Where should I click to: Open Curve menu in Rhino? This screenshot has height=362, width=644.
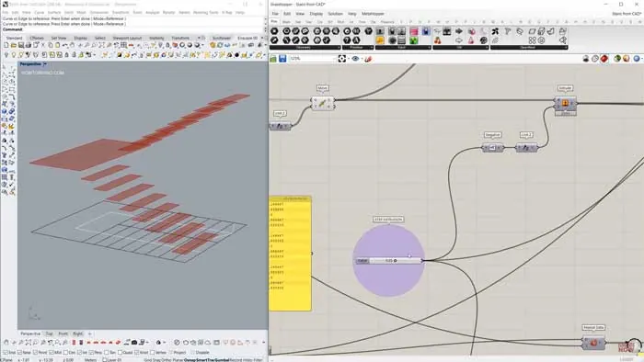point(39,13)
